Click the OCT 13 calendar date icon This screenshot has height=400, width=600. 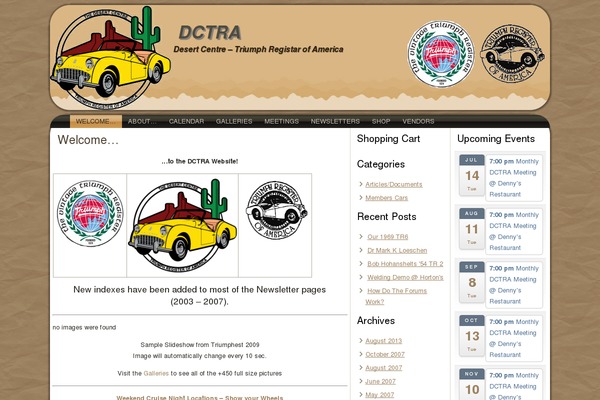pos(471,336)
